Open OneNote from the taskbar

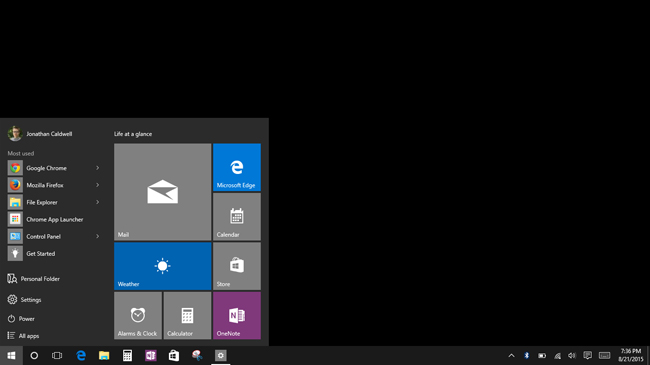pyautogui.click(x=150, y=355)
